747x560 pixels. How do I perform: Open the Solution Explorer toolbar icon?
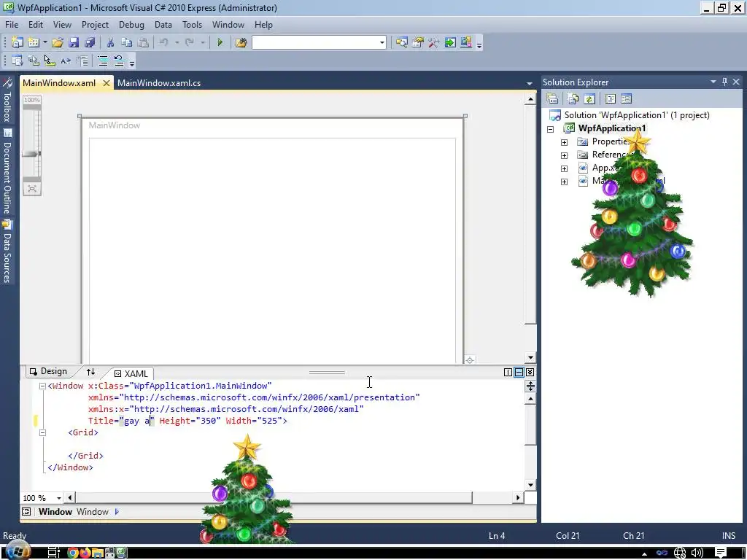[x=402, y=42]
